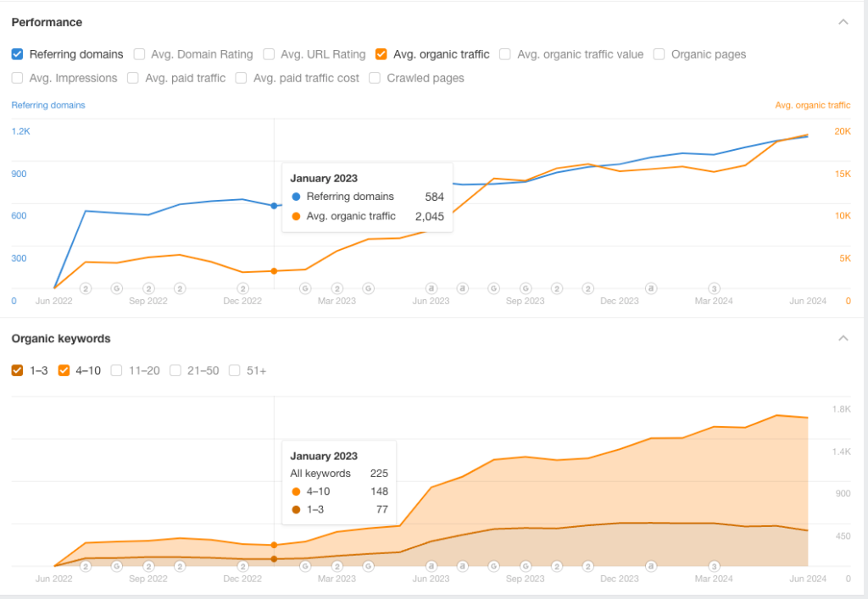The image size is (868, 599).
Task: Click first 'a' marker on Performance chart timeline
Action: coord(431,288)
